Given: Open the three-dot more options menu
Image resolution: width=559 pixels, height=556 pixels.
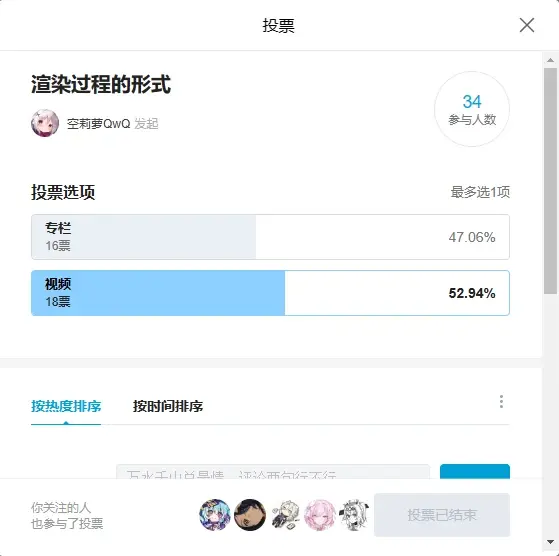Looking at the screenshot, I should [x=501, y=402].
